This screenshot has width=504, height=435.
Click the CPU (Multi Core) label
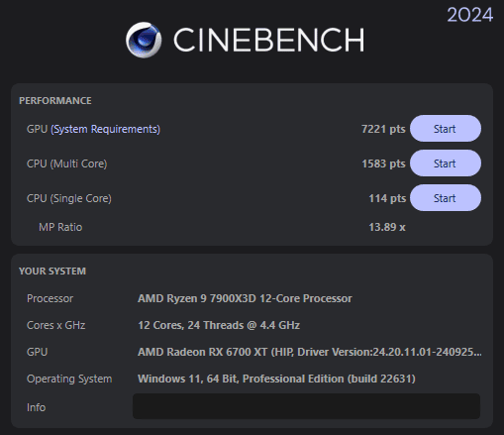(x=67, y=163)
